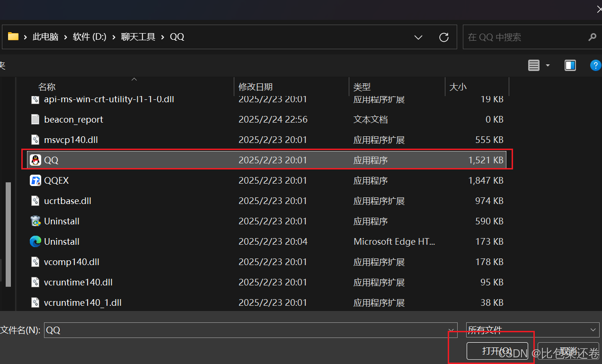Viewport: 602px width, 364px height.
Task: Expand chevron after 聊天工具 breadcrumb
Action: coord(162,37)
